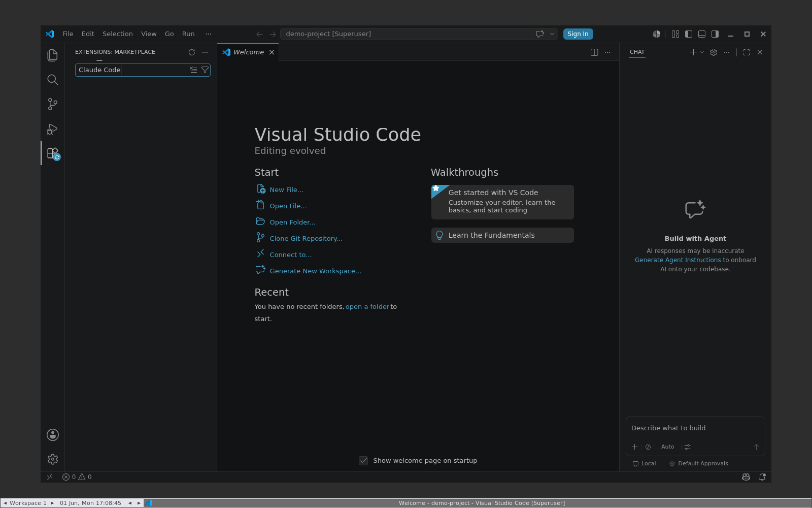Go forward using navigation arrow
The height and width of the screenshot is (508, 812).
pyautogui.click(x=273, y=34)
